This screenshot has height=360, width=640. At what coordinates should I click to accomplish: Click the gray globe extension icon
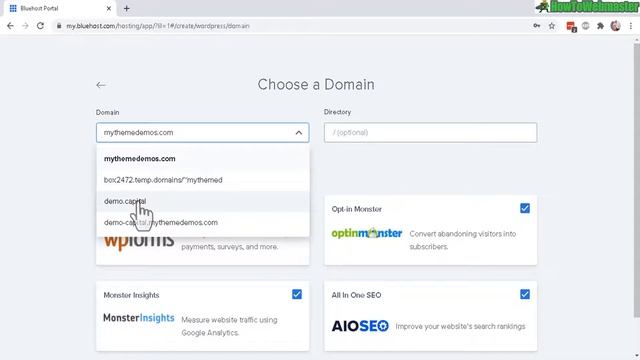point(586,26)
